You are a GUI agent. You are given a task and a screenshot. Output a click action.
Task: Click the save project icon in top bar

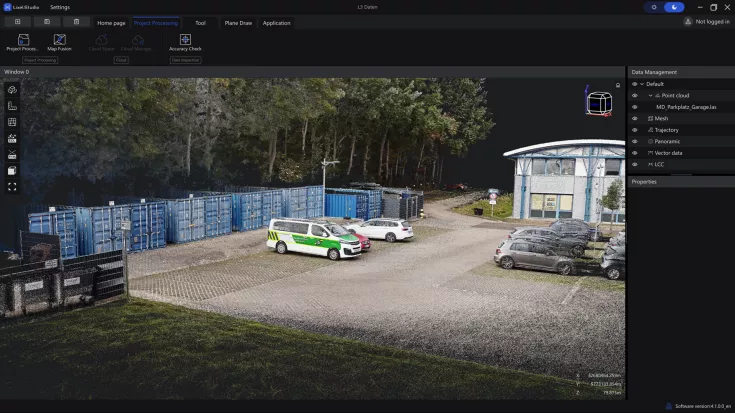coord(47,22)
